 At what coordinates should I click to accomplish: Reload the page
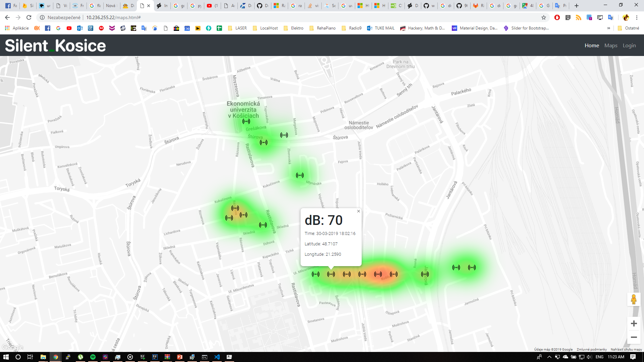29,17
